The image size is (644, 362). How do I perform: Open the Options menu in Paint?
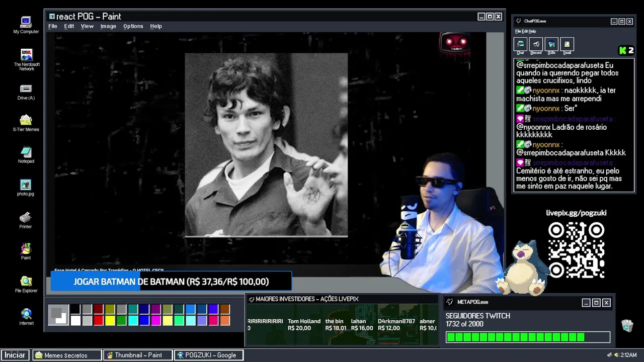pyautogui.click(x=133, y=26)
